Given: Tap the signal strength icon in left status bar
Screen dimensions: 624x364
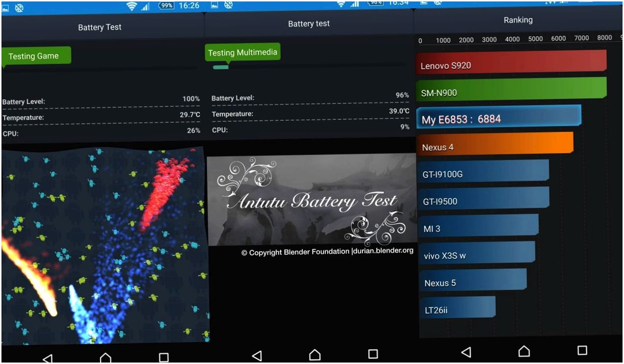Looking at the screenshot, I should (x=145, y=6).
